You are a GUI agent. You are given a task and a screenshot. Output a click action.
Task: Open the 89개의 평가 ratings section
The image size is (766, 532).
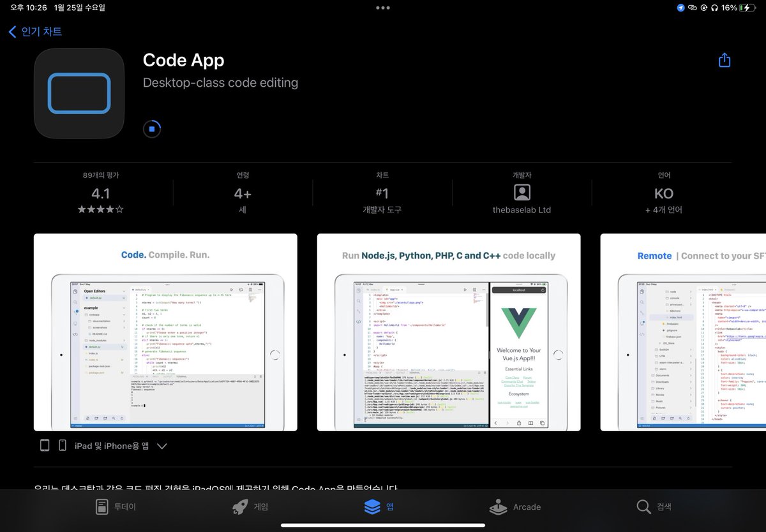point(100,192)
